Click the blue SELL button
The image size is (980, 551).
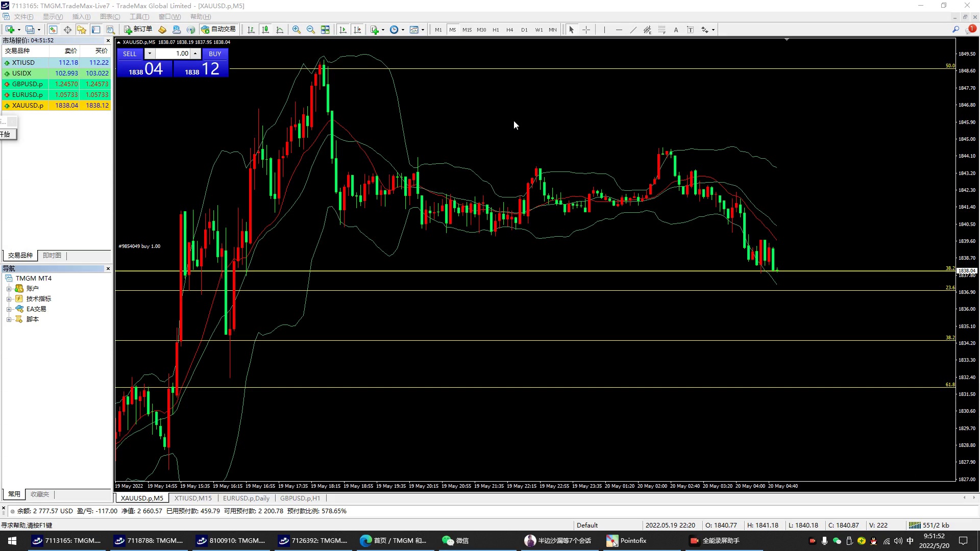tap(130, 54)
